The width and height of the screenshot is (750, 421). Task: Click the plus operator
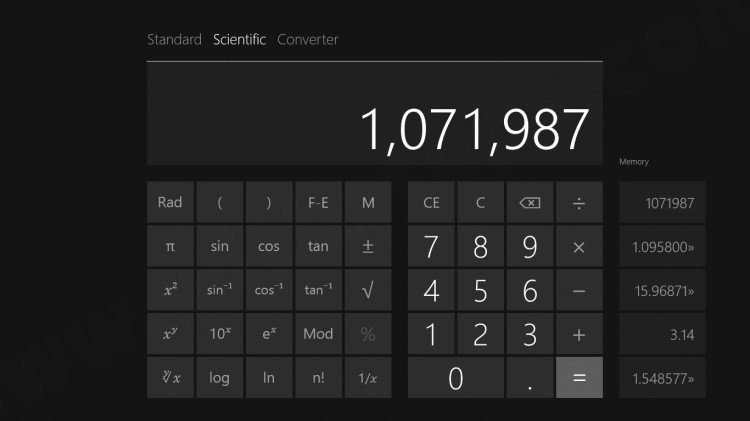tap(579, 334)
